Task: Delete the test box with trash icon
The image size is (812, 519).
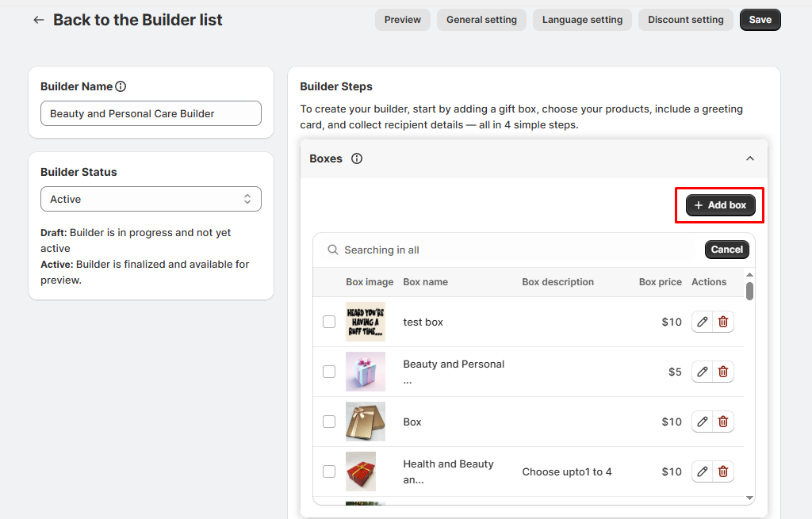Action: click(723, 322)
